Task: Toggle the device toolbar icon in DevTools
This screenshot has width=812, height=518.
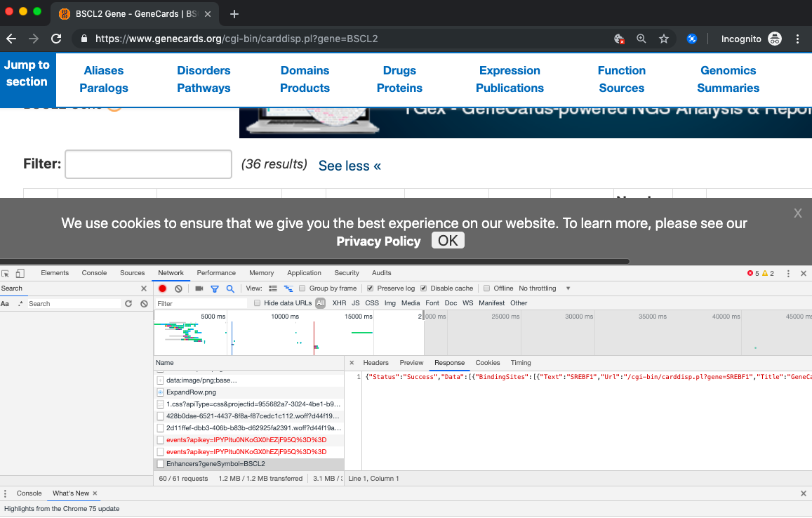Action: coord(20,274)
